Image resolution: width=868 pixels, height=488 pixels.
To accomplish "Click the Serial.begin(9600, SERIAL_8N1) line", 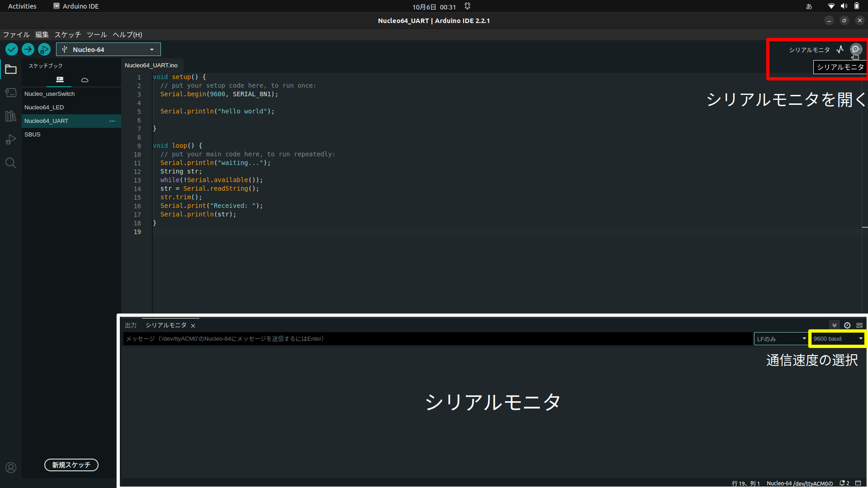I will coord(219,94).
